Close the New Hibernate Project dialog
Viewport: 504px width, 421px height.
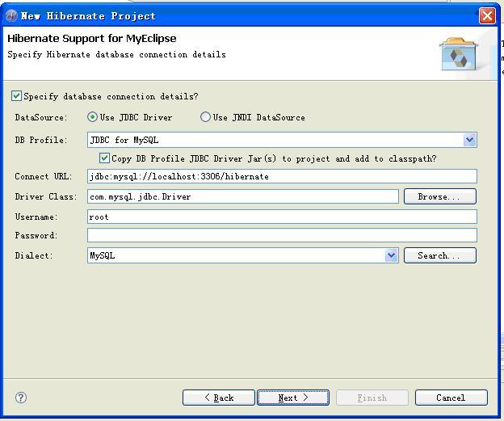(x=487, y=16)
